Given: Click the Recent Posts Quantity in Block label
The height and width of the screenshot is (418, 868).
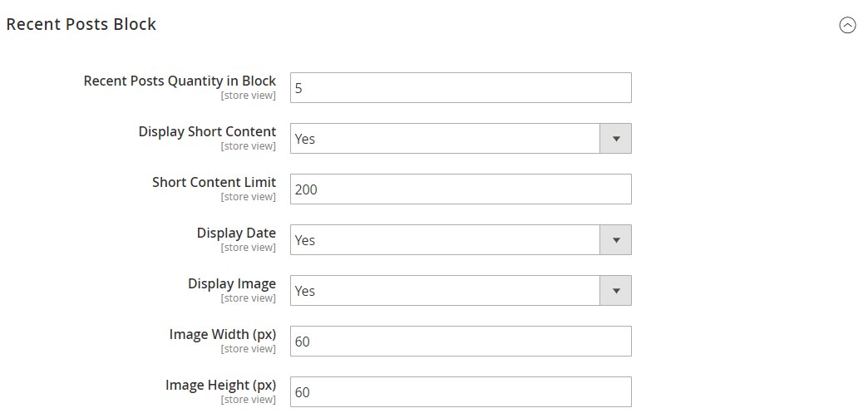Looking at the screenshot, I should pos(180,81).
